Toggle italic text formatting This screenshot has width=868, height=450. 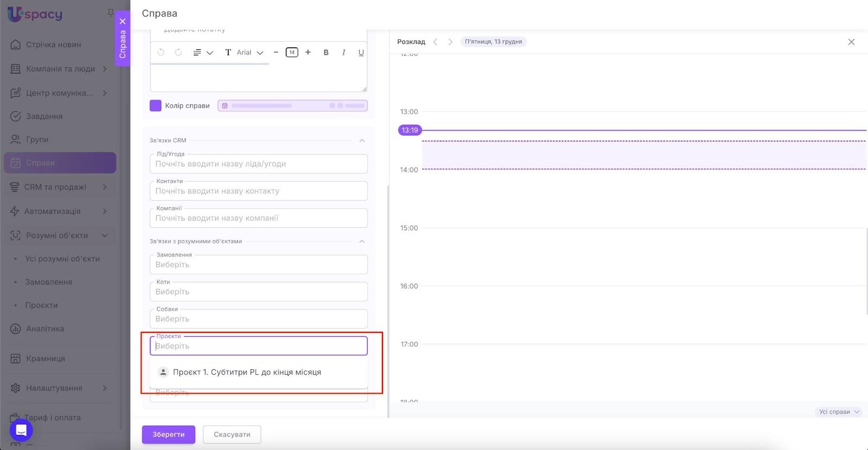343,53
